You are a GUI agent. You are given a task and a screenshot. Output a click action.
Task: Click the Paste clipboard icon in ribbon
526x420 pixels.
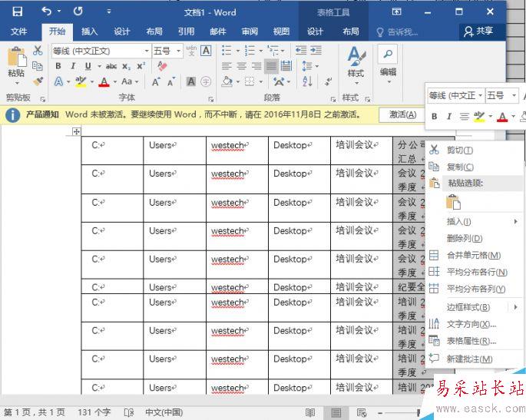(x=16, y=56)
